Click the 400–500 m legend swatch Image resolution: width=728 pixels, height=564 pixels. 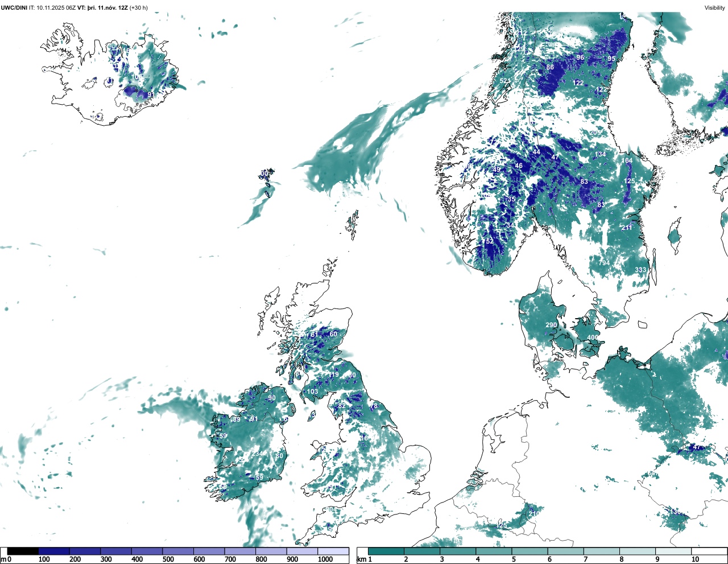point(147,551)
